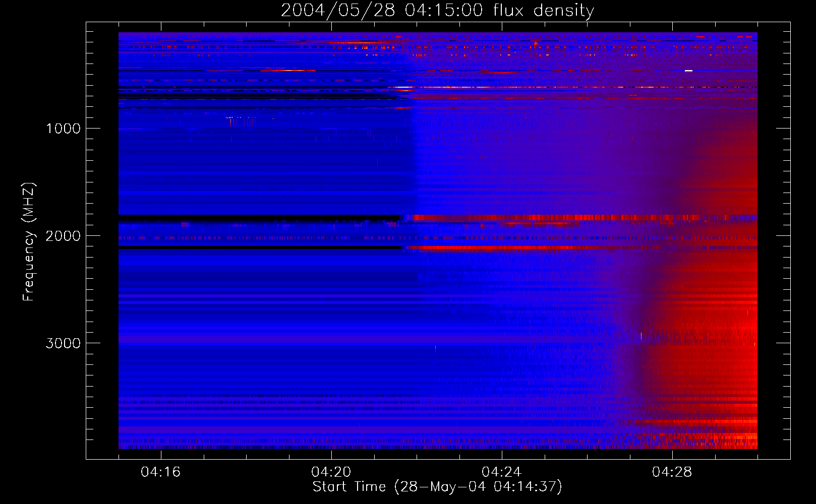The height and width of the screenshot is (504, 816).
Task: Click the 2000 frequency tick label
Action: point(63,236)
